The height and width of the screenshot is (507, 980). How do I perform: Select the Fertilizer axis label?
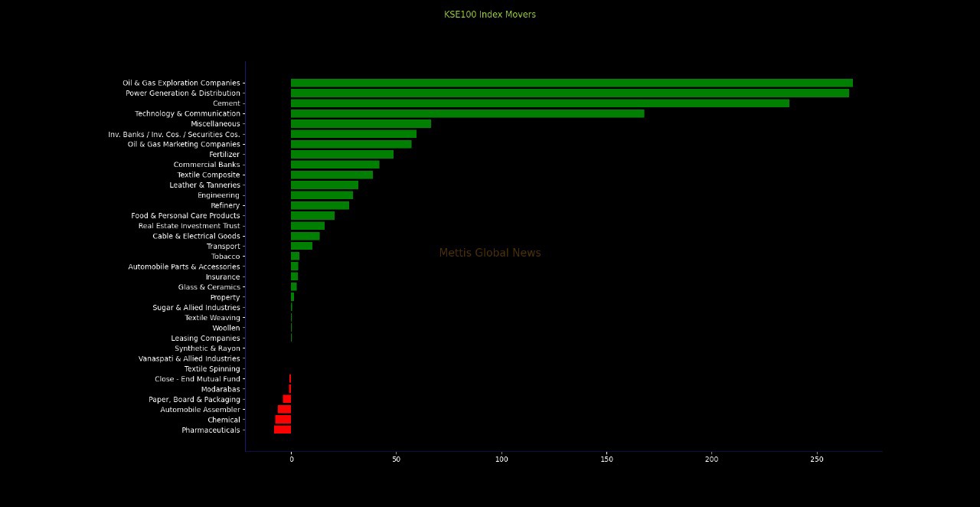(224, 155)
